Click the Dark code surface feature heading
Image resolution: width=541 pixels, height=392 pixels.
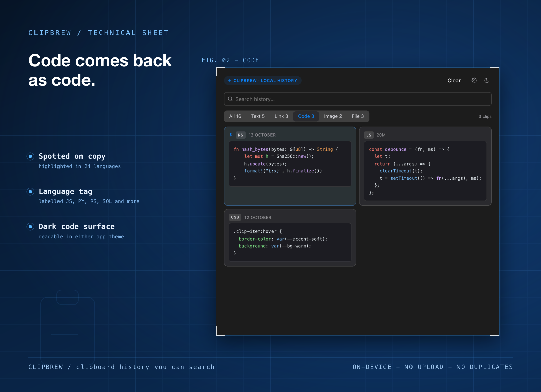point(76,227)
